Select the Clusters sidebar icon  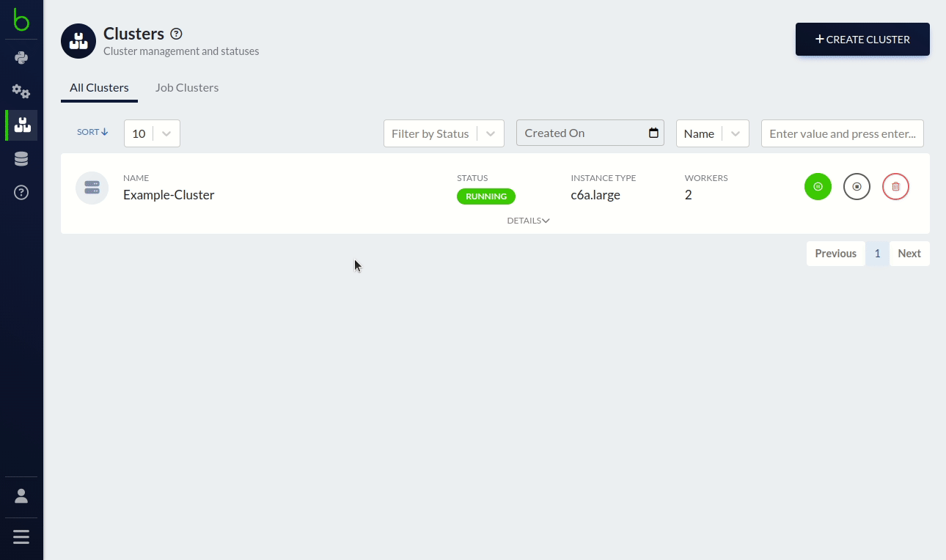coord(22,125)
